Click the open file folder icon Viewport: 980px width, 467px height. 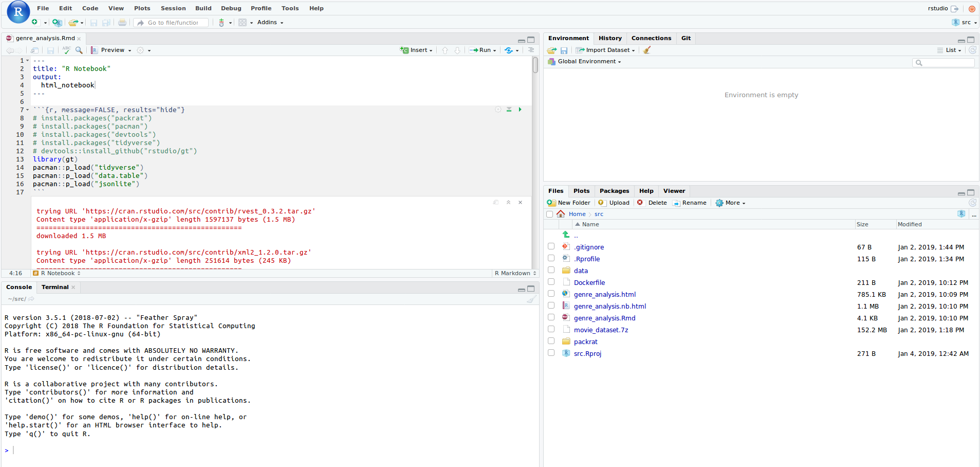[73, 22]
